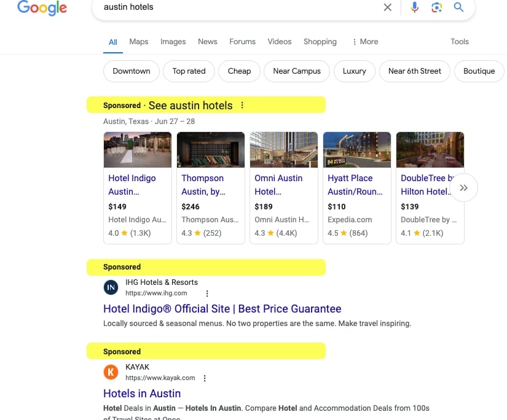Screen dimensions: 507x420
Task: Clear the search box with X
Action: [x=387, y=7]
